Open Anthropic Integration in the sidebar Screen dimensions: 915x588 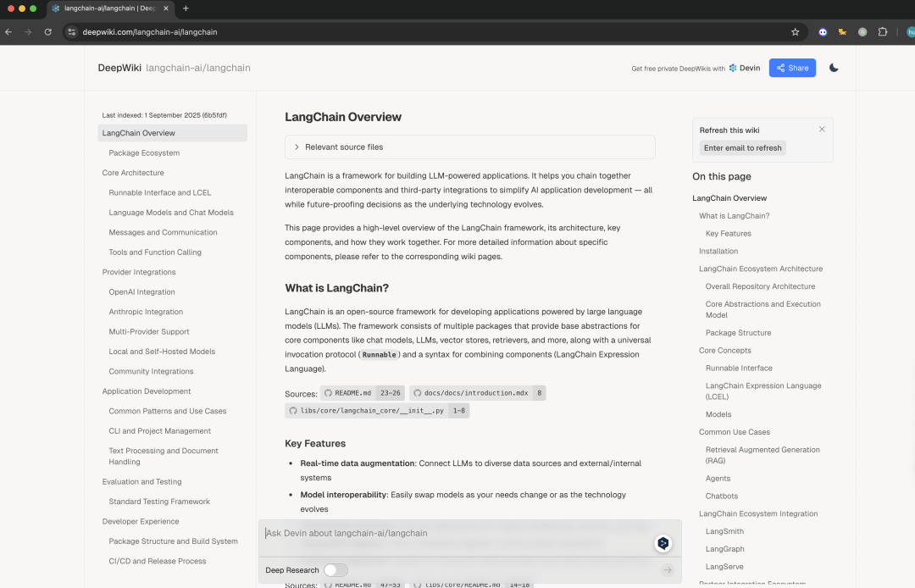coord(146,312)
